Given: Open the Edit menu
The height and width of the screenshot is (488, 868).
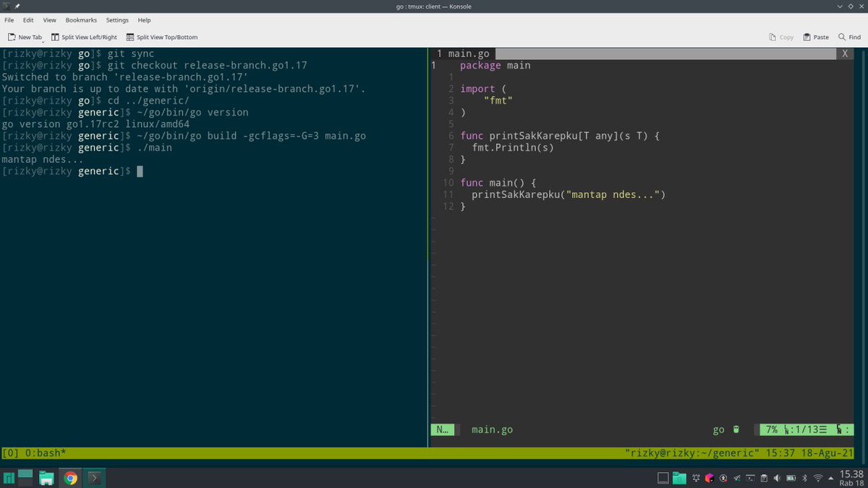Looking at the screenshot, I should [x=28, y=20].
